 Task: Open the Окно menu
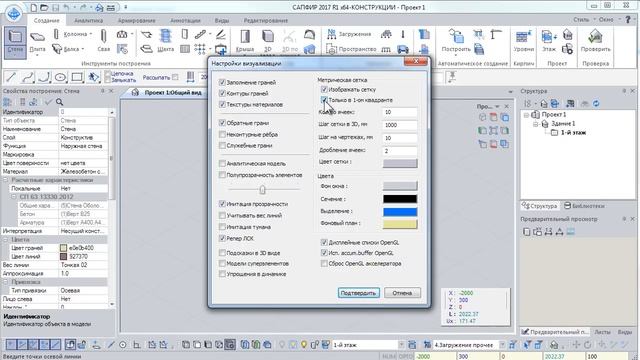coord(606,20)
